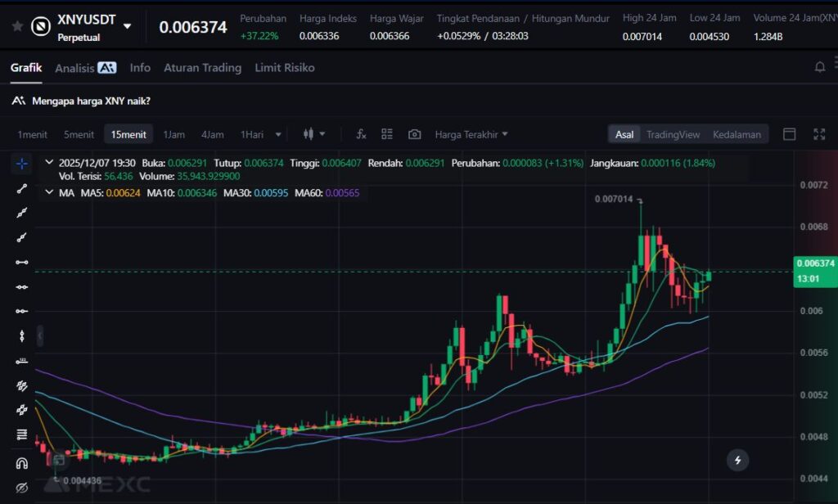Select the 1Jam timeframe
The image size is (838, 504).
(x=173, y=134)
